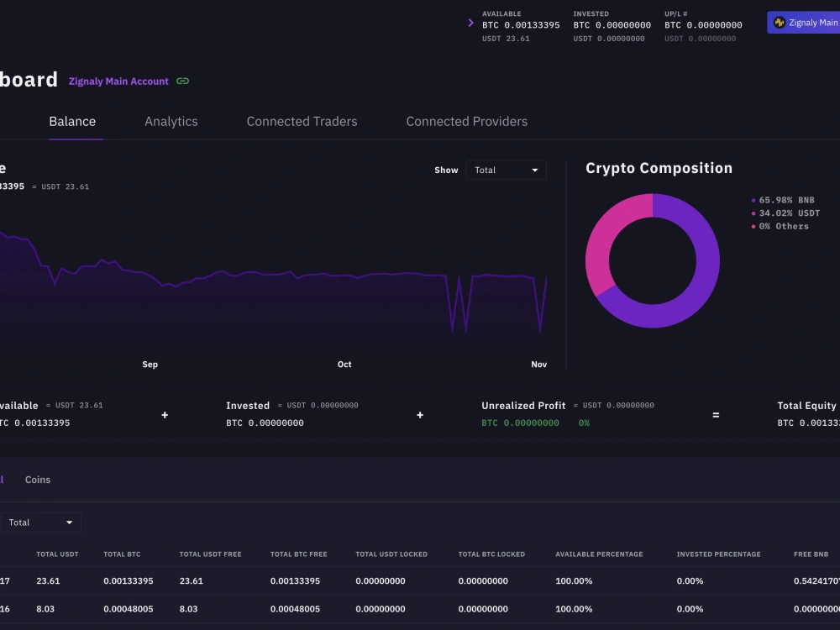This screenshot has width=840, height=630.
Task: Click the Zignaly logo icon in the account button
Action: (x=780, y=23)
